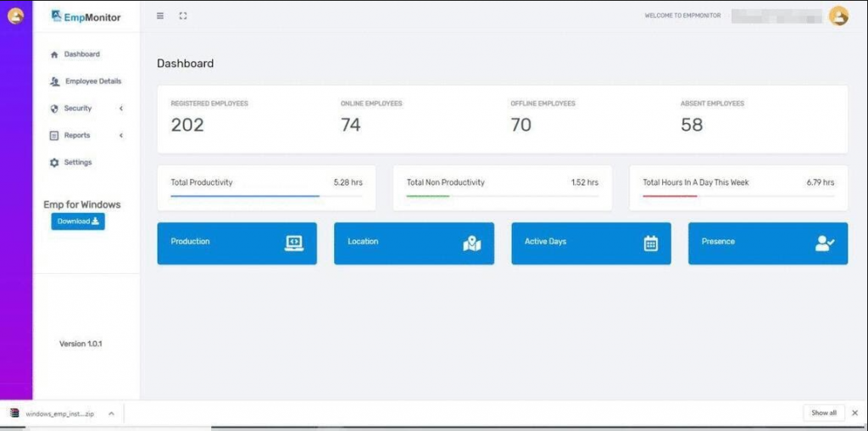Click the Total Productivity progress bar

tap(266, 196)
